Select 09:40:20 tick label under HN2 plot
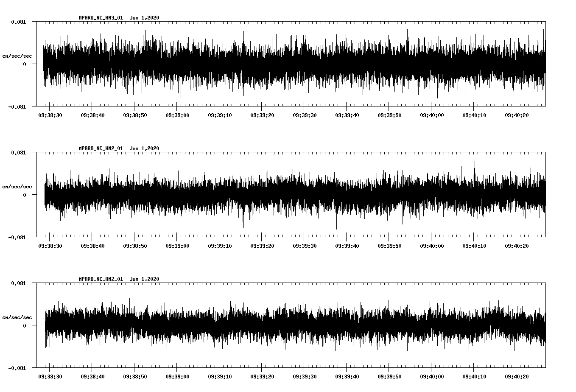This screenshot has width=576, height=392. (517, 246)
